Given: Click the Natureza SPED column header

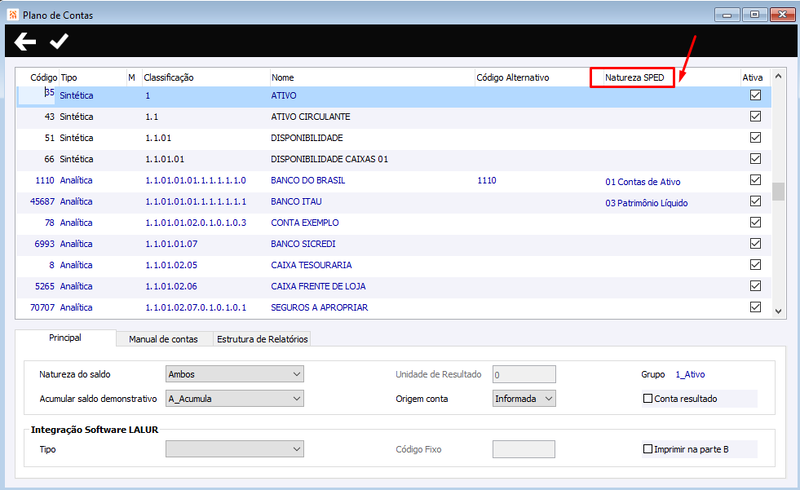Looking at the screenshot, I should point(634,78).
